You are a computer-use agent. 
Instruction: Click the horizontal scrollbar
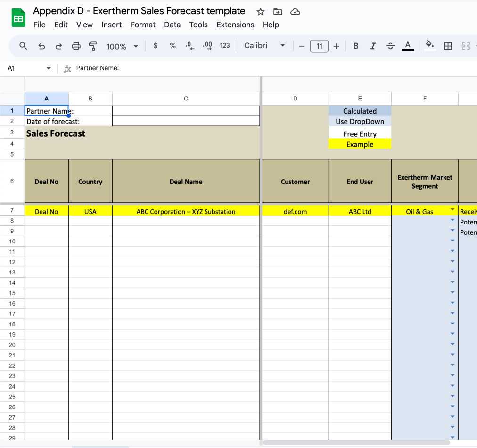(x=356, y=443)
